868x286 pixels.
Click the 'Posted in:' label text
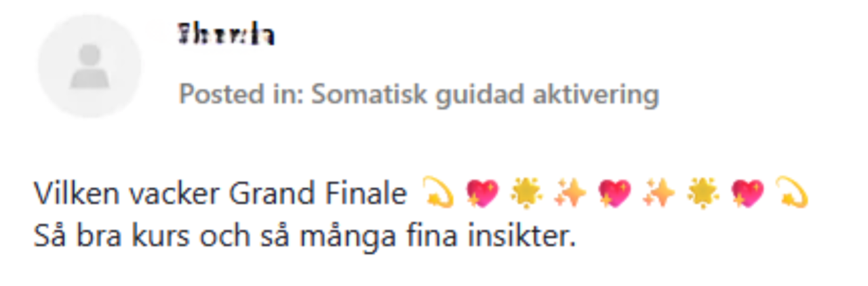[x=241, y=95]
